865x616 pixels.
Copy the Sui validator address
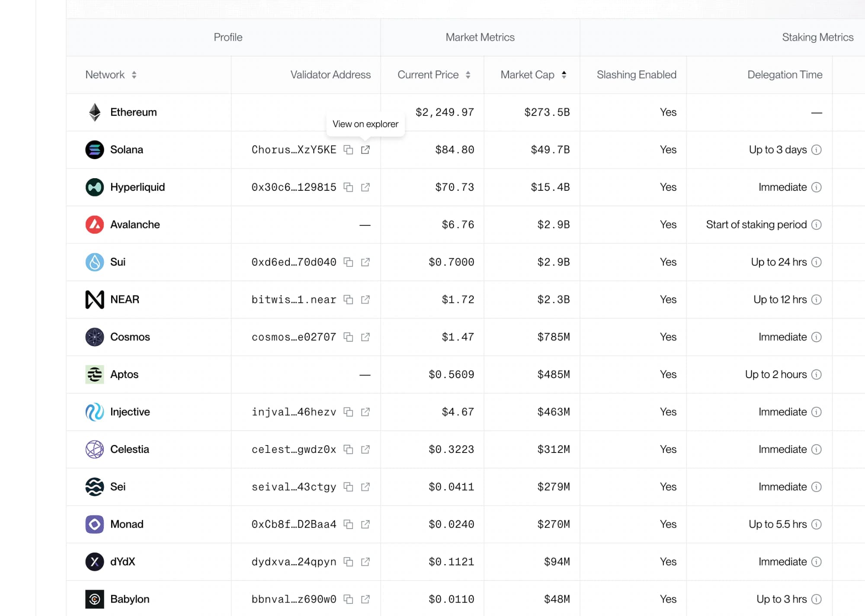coord(348,262)
